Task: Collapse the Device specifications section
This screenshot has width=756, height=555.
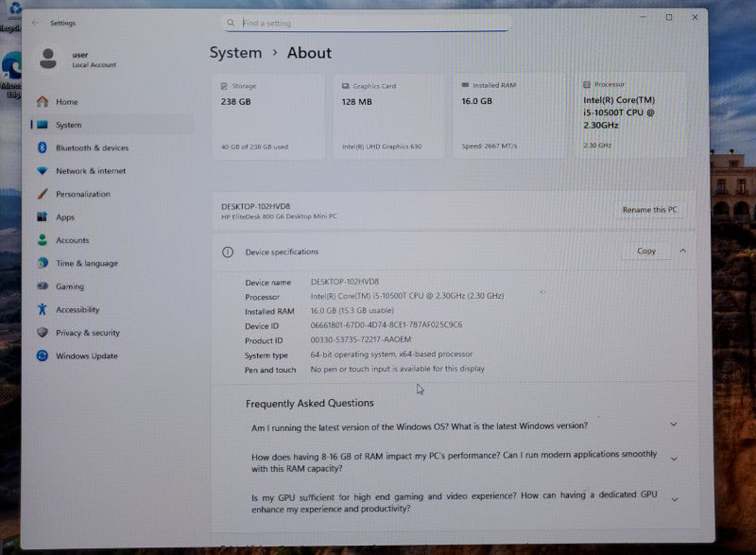Action: (x=682, y=251)
